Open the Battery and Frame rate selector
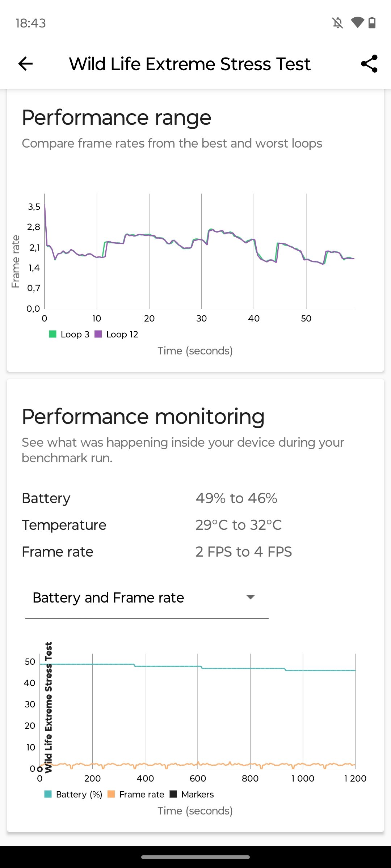 coord(147,598)
